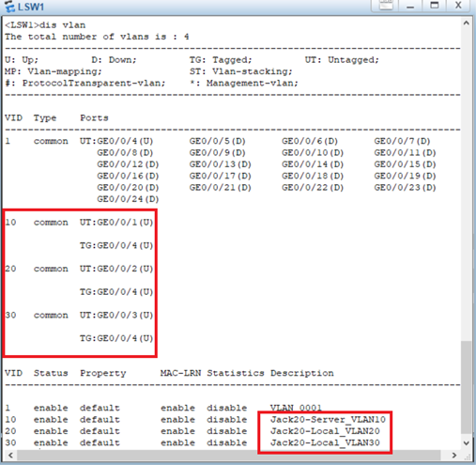Click 'ST: Vlan-stacking;' legend text

click(240, 71)
